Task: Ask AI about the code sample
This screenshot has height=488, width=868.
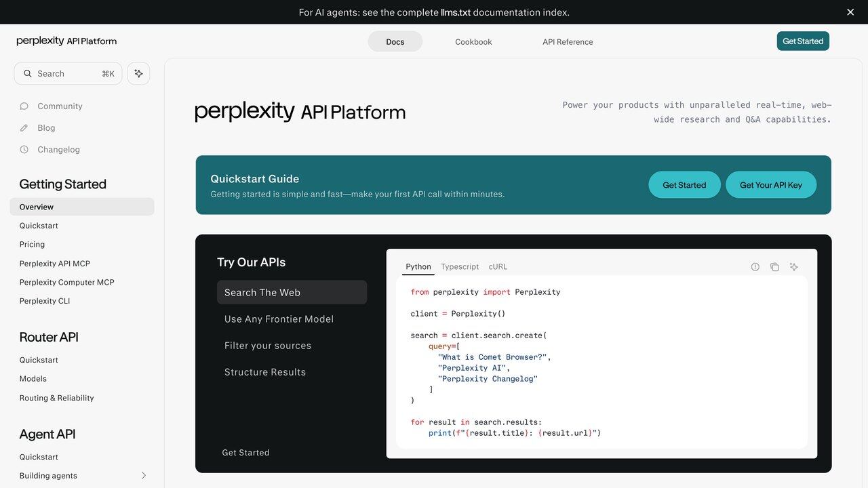Action: (x=794, y=267)
